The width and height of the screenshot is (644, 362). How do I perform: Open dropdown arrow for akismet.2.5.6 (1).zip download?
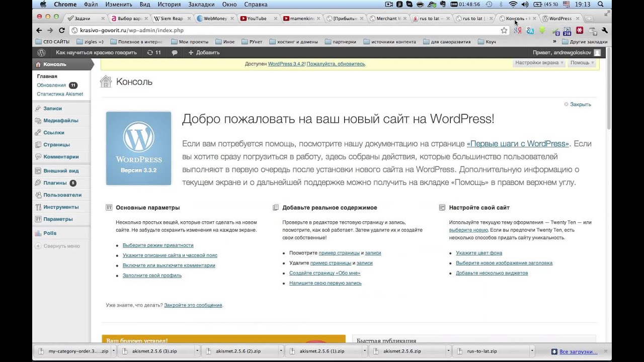tap(365, 351)
